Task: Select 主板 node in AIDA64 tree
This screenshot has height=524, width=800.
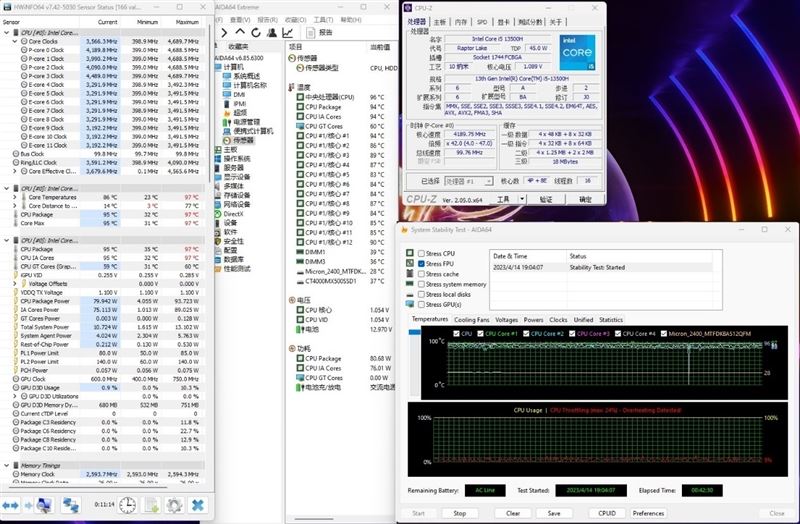Action: (226, 149)
